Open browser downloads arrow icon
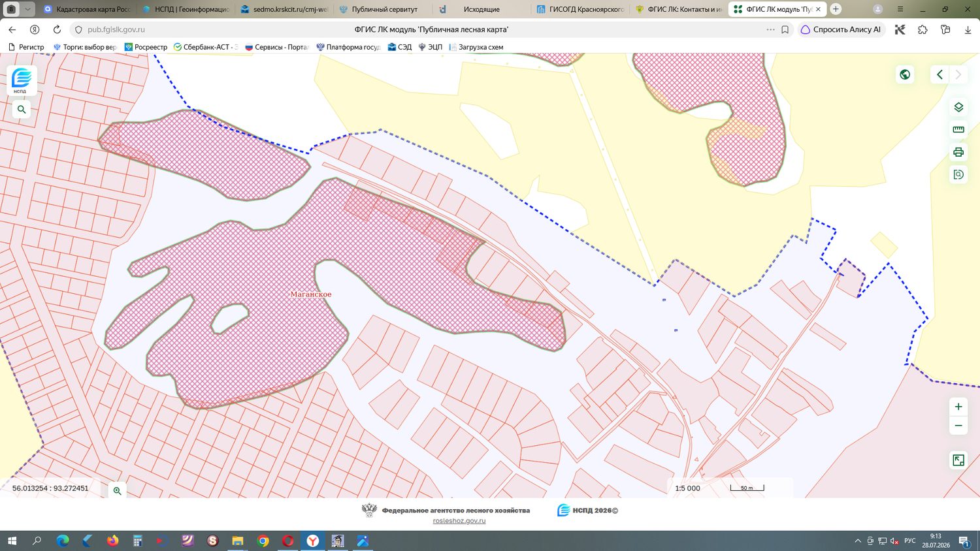This screenshot has height=551, width=980. tap(968, 29)
